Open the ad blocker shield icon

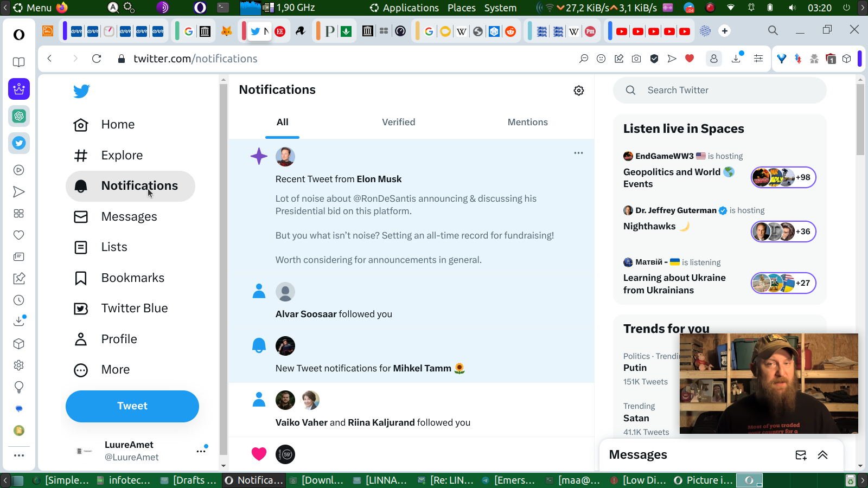coord(654,59)
